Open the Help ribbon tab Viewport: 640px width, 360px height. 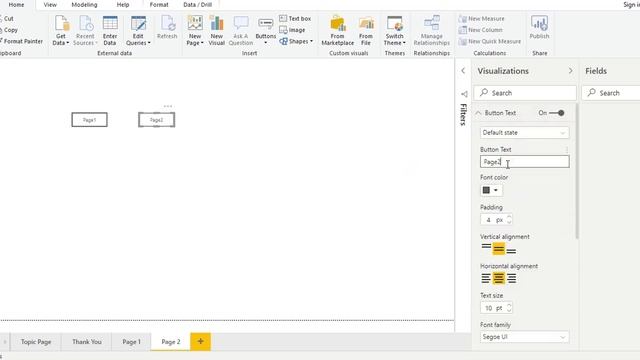pos(123,5)
